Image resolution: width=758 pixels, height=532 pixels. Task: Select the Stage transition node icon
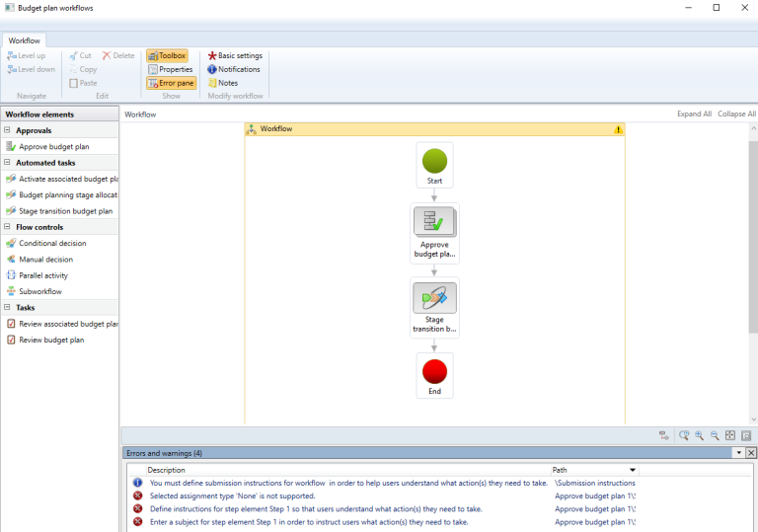[434, 297]
